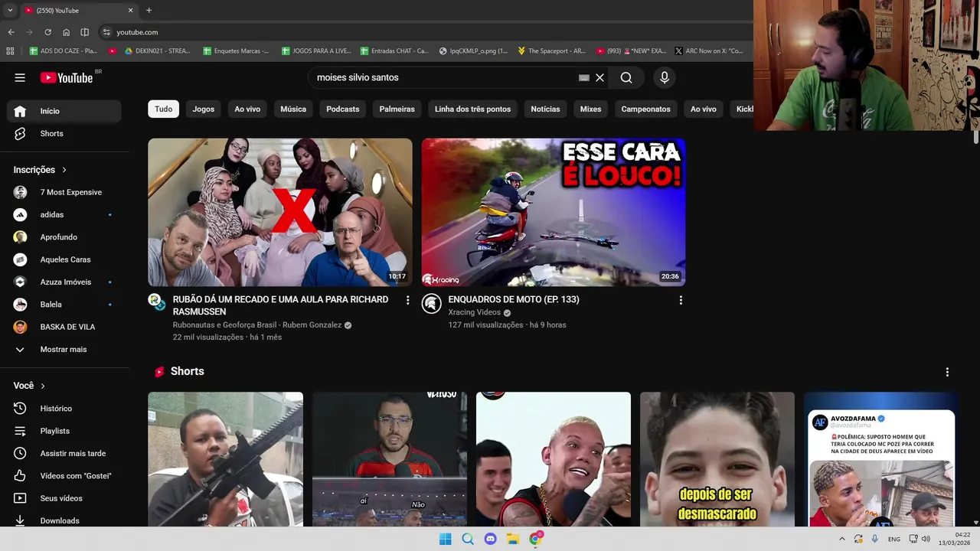
Task: Open the RUBÃO DÁ UM RECADO video title
Action: click(280, 305)
